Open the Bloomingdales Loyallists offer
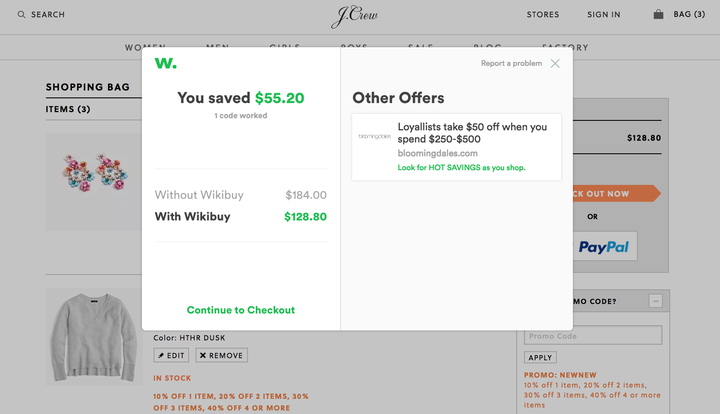The width and height of the screenshot is (720, 414). click(x=456, y=147)
